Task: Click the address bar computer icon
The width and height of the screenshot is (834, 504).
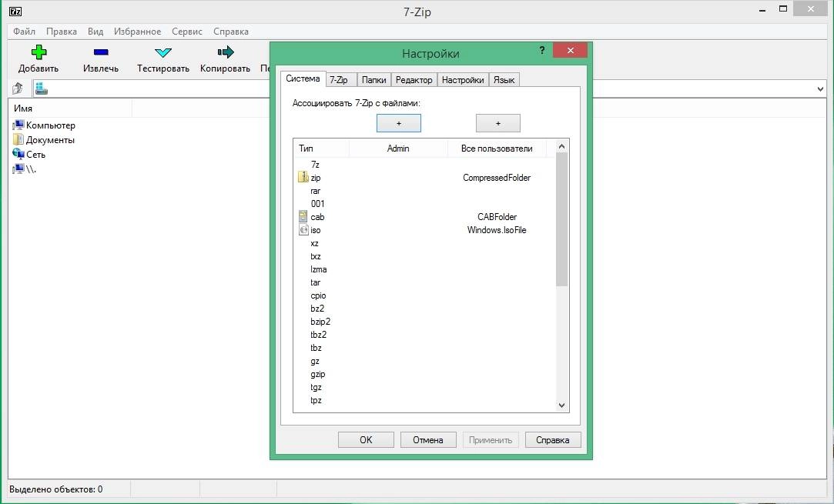Action: [x=42, y=88]
